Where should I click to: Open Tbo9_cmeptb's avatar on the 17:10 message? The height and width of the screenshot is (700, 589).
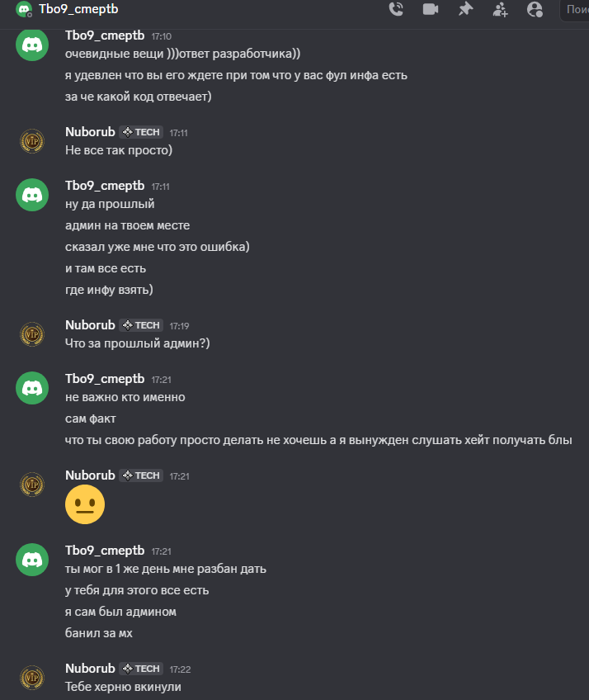pos(32,45)
